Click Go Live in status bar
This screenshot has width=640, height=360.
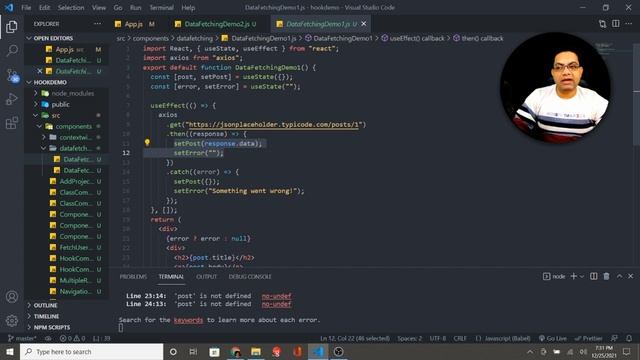tap(553, 338)
